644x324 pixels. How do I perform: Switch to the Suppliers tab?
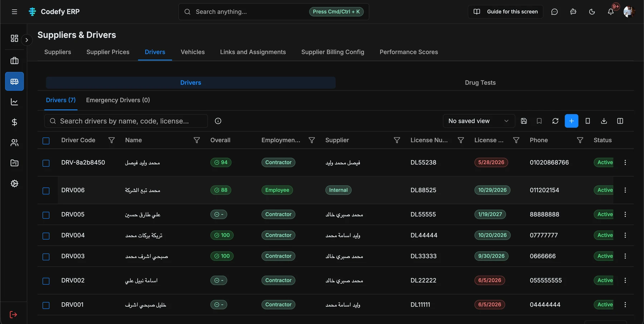point(58,52)
